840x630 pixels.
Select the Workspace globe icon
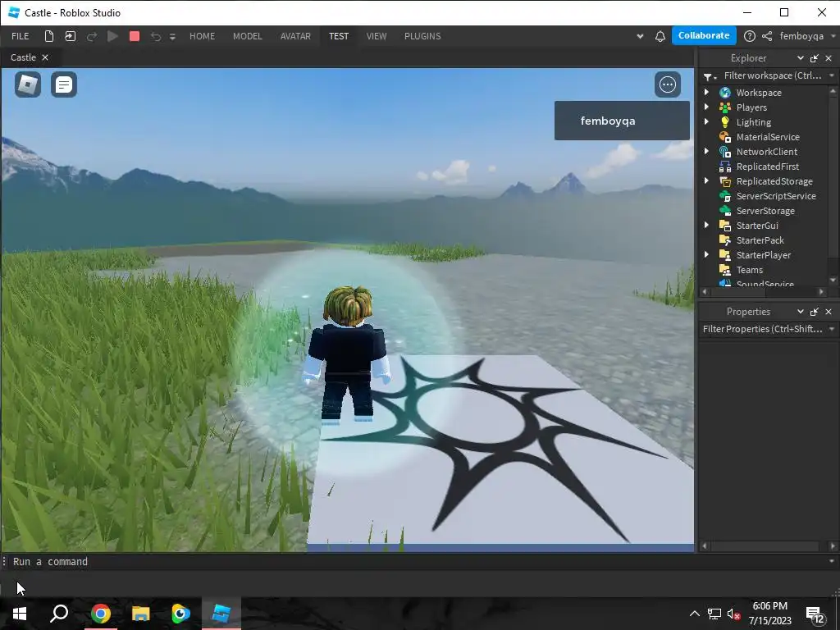(x=725, y=93)
